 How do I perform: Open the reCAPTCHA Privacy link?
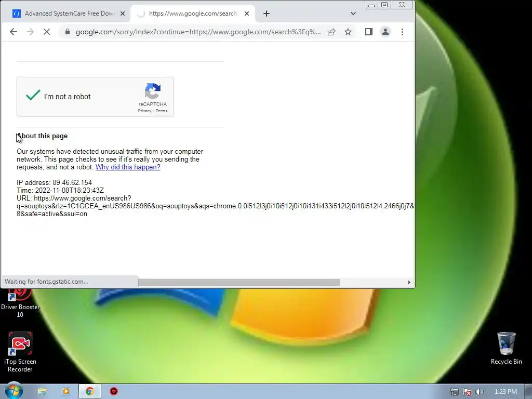pos(144,111)
